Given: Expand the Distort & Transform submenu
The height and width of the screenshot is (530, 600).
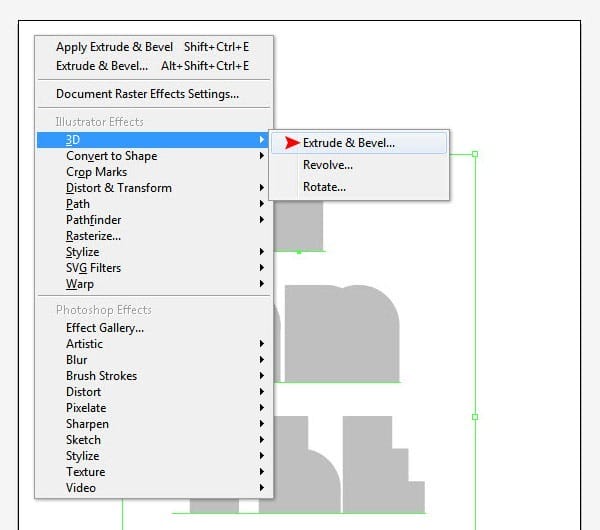Looking at the screenshot, I should click(x=118, y=188).
